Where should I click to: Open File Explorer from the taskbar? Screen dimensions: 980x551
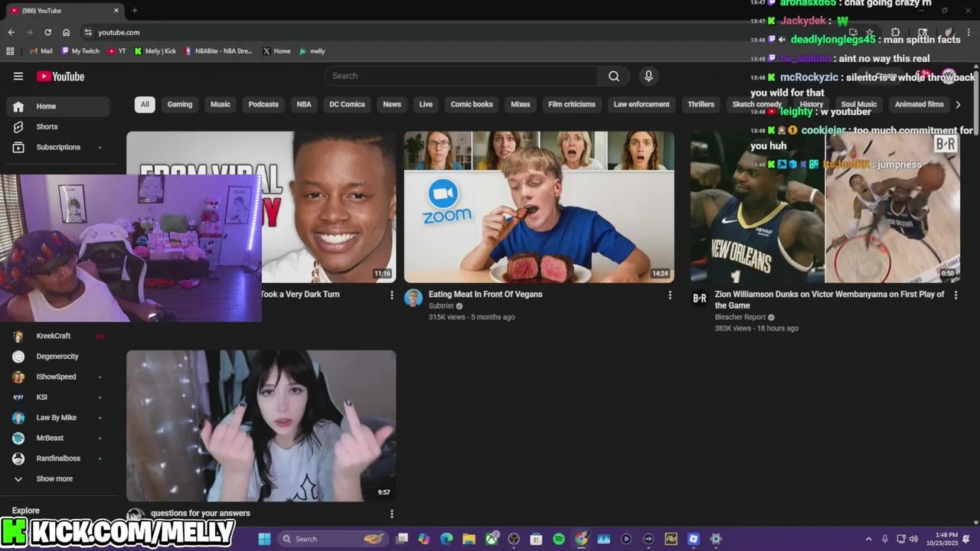(469, 539)
